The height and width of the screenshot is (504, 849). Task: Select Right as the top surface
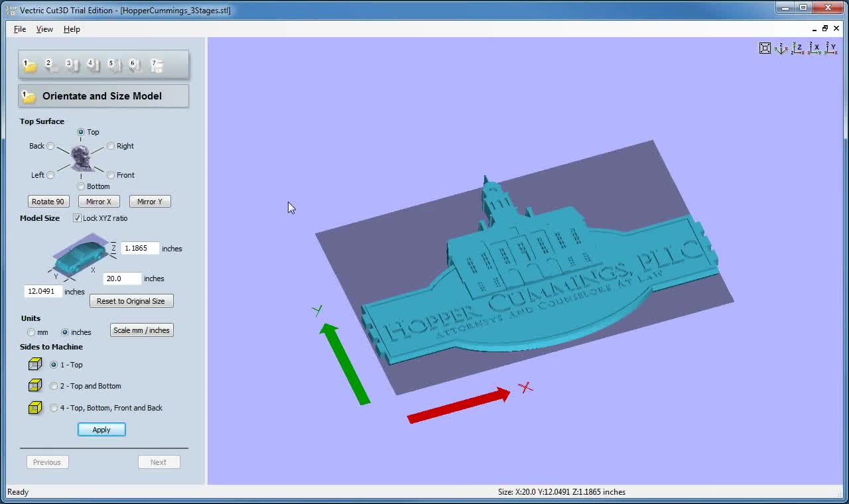pyautogui.click(x=111, y=146)
